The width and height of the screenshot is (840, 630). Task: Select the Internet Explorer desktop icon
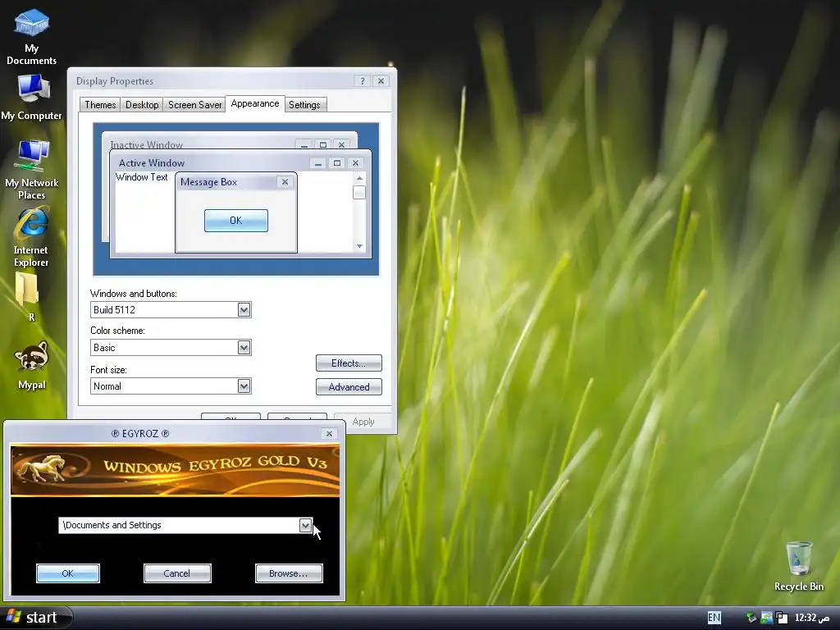tap(32, 237)
